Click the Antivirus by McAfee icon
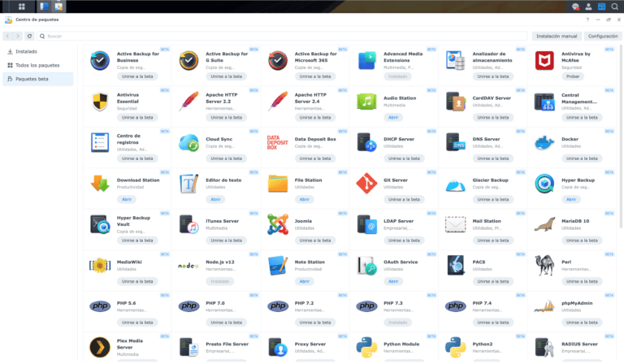Screen dimensions: 624x364 tap(544, 61)
